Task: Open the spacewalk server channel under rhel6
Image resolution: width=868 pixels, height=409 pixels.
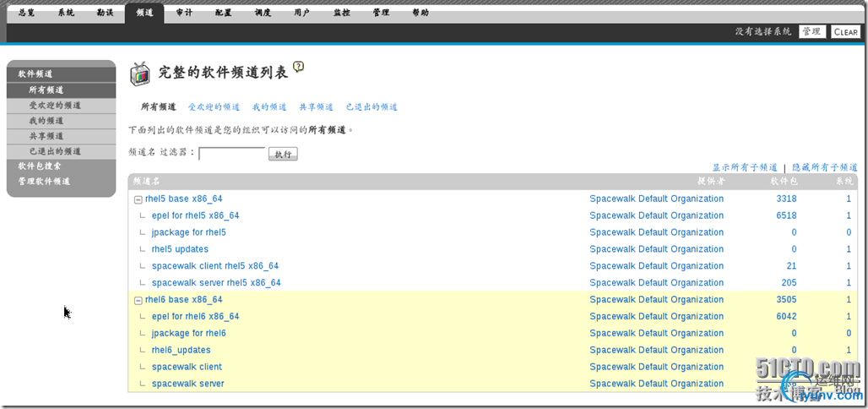Action: click(188, 384)
